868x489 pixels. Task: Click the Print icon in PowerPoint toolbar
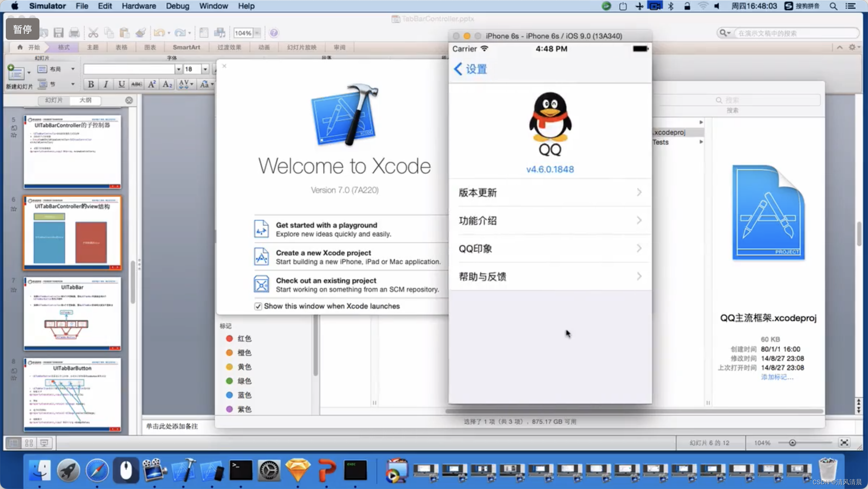pos(74,33)
